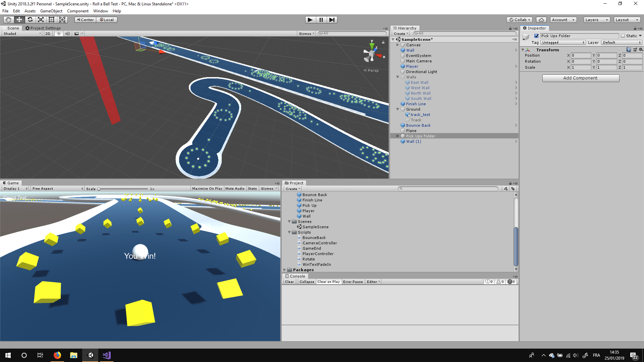This screenshot has height=362, width=644.
Task: Select the Hand tool in toolbar
Action: [x=8, y=20]
